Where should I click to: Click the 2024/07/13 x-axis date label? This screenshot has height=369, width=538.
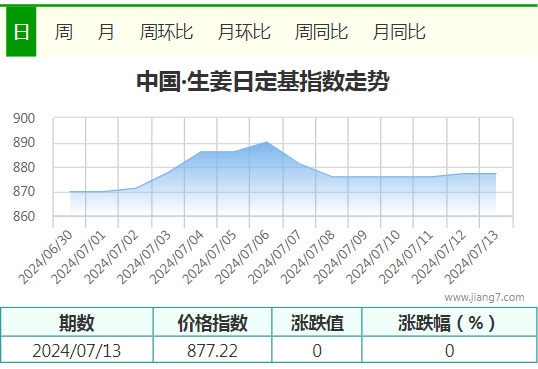[x=471, y=257]
